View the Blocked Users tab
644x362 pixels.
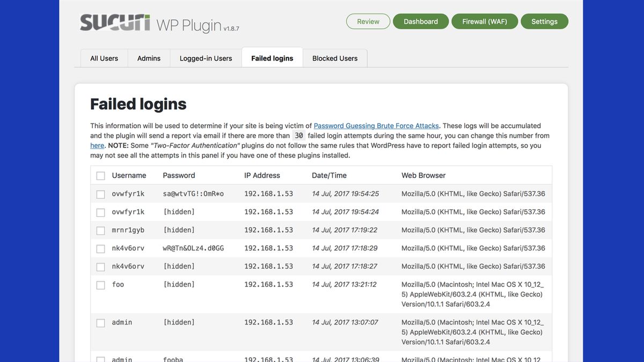coord(335,58)
